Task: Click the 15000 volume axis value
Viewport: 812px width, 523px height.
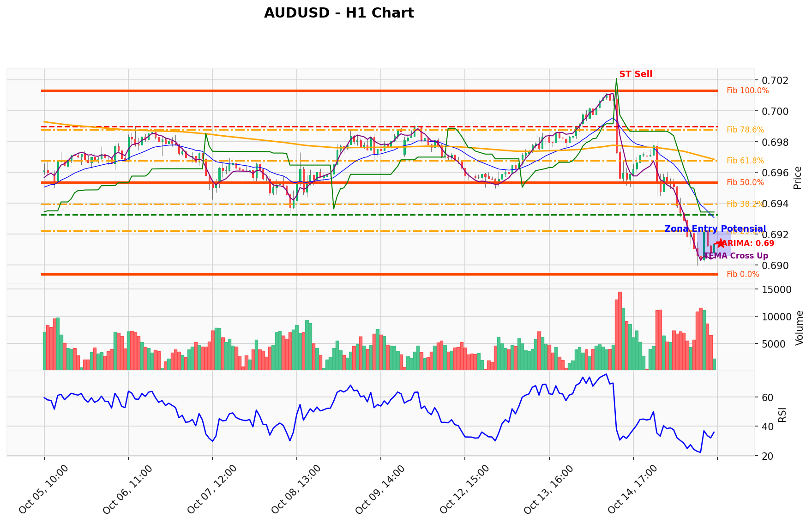Action: 776,290
